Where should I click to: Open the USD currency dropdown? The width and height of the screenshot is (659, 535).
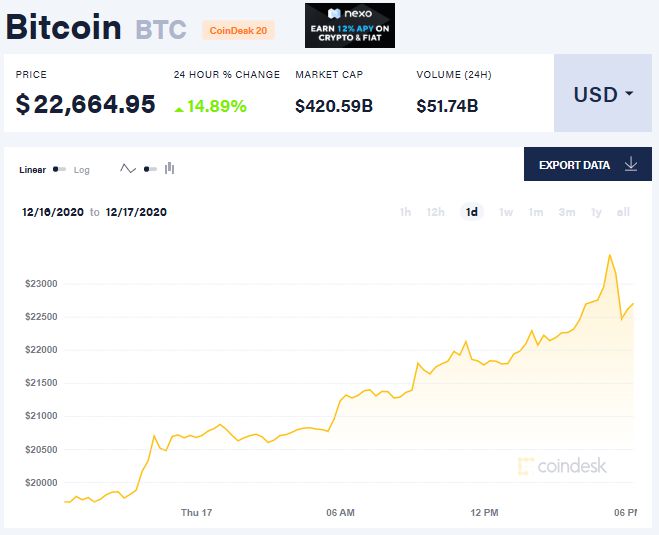603,95
